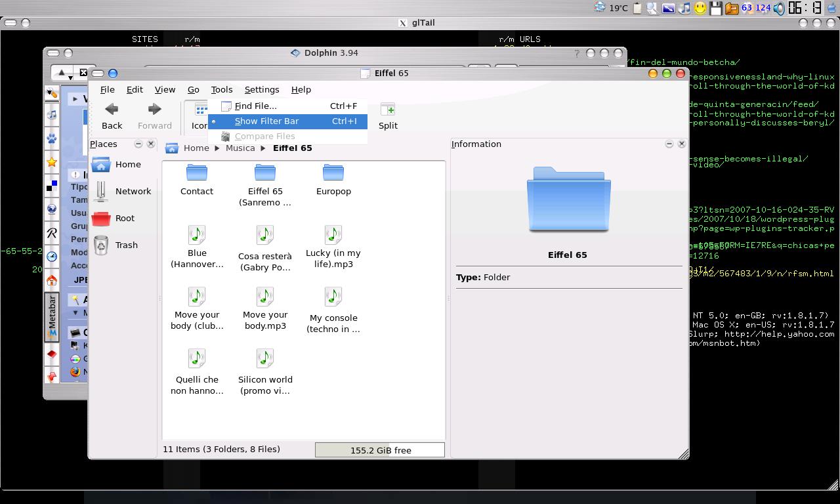This screenshot has width=840, height=504.
Task: Close the Places panel
Action: point(151,144)
